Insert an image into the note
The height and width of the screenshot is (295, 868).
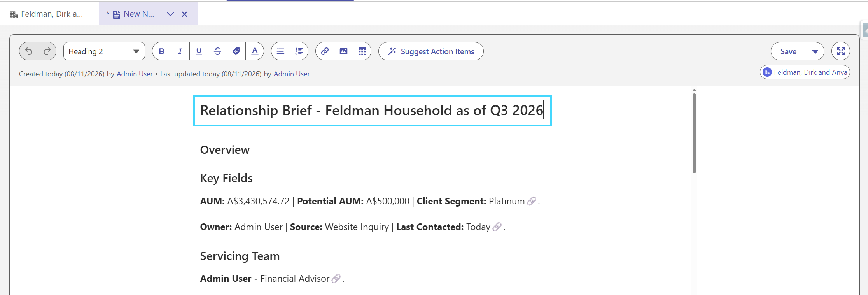343,51
